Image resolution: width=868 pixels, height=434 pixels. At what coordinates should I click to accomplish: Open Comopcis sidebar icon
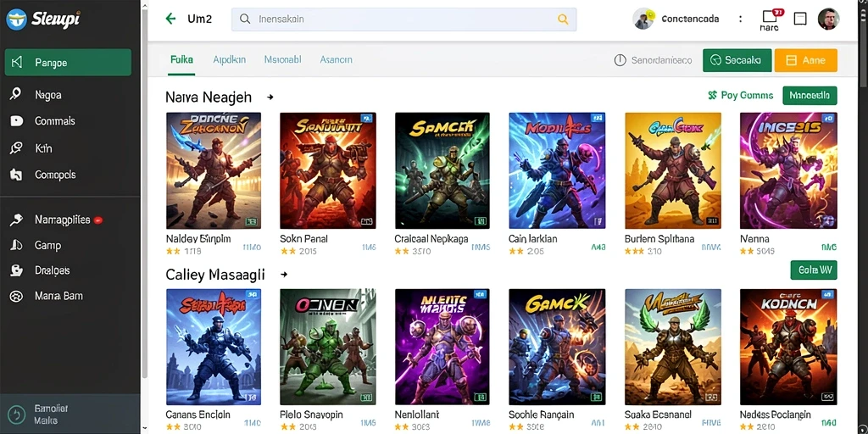click(x=16, y=175)
